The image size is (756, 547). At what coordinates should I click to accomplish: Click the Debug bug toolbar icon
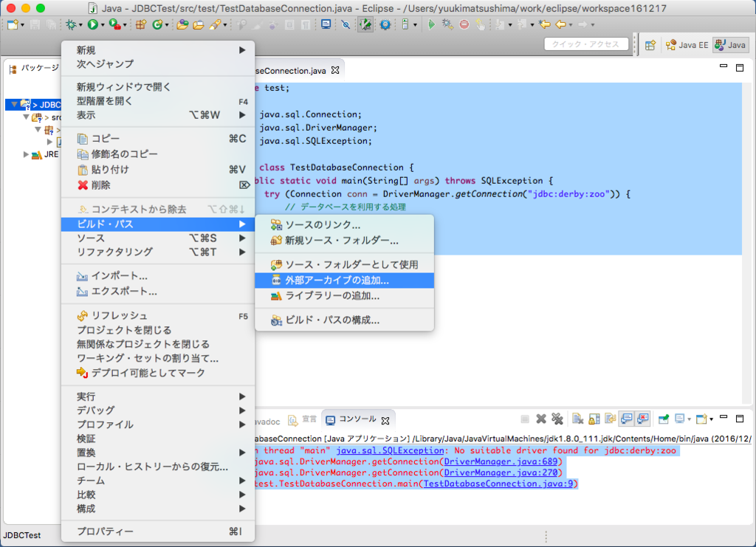(72, 24)
